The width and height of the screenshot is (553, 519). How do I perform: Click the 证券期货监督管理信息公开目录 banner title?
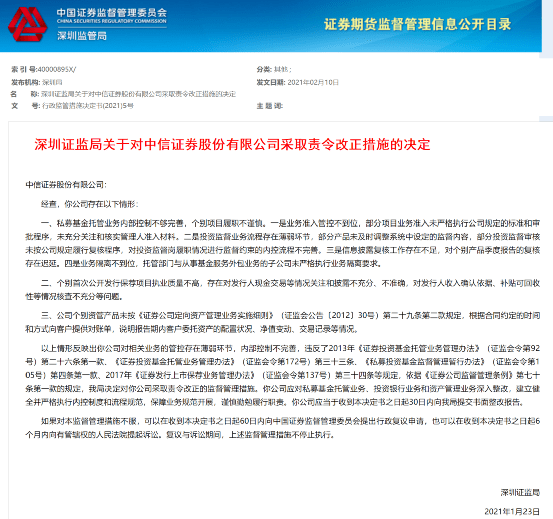417,24
